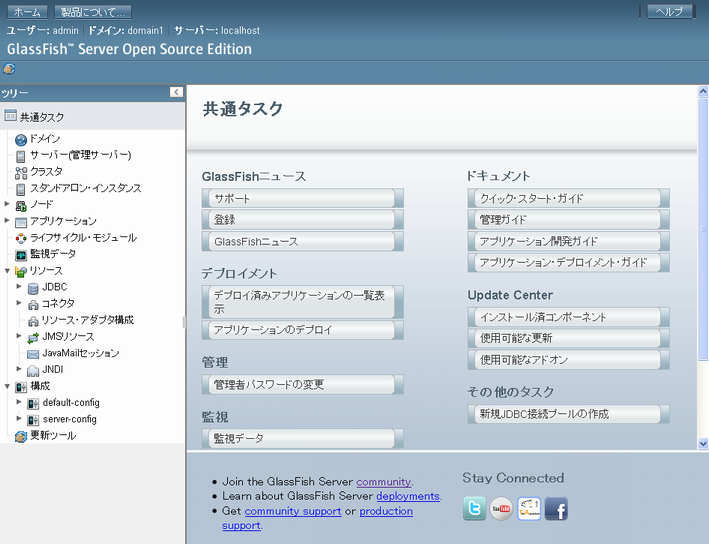
Task: Click the default-config icon
Action: [x=33, y=403]
